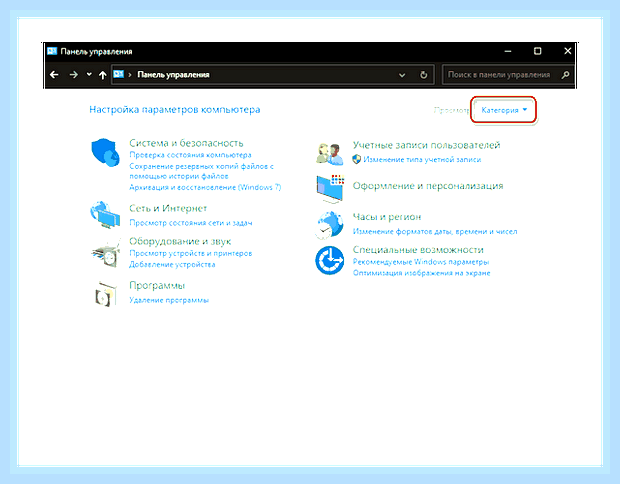
Task: Open Программы category
Action: click(x=157, y=285)
